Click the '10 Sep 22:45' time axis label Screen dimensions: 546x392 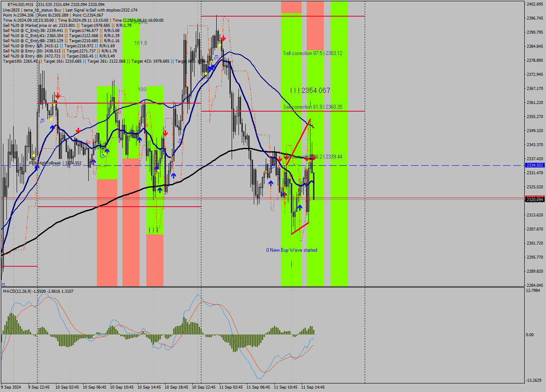(204, 387)
